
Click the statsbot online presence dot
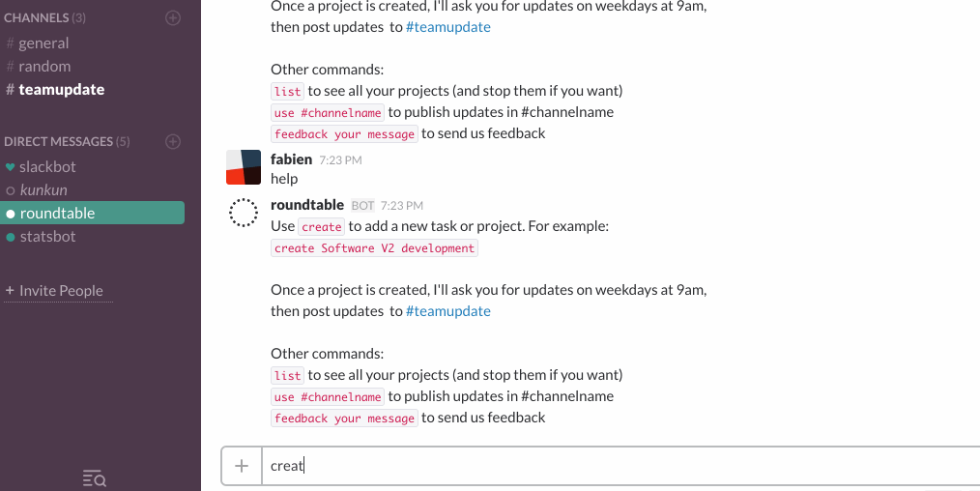10,237
